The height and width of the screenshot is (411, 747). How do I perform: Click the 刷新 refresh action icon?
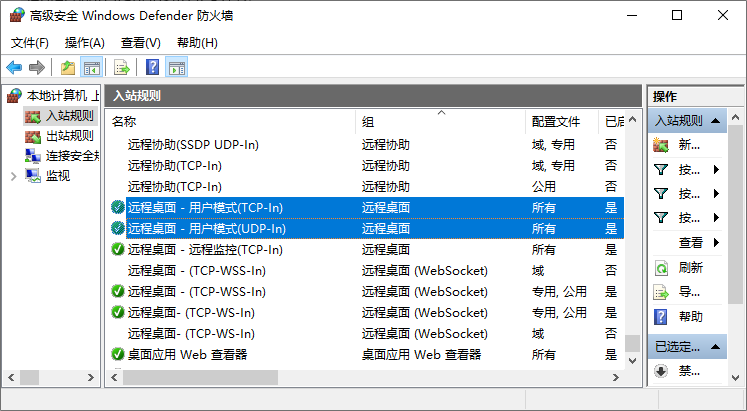tap(661, 267)
